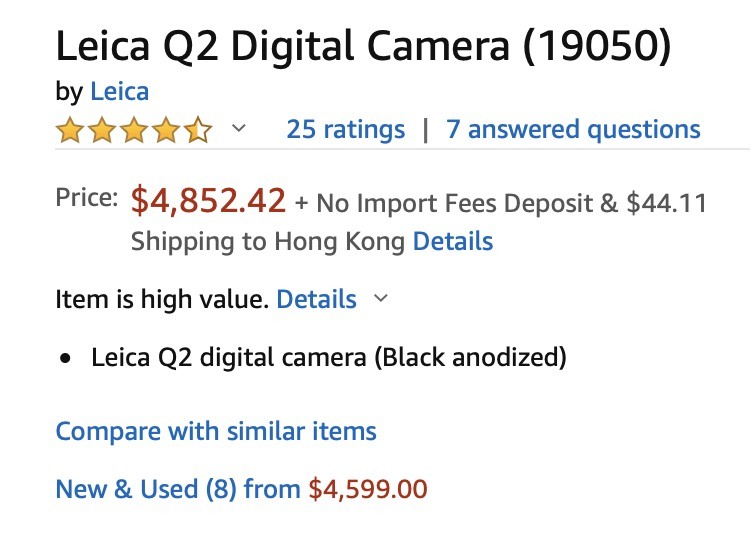Expand the chevron beside high value Details

(381, 299)
